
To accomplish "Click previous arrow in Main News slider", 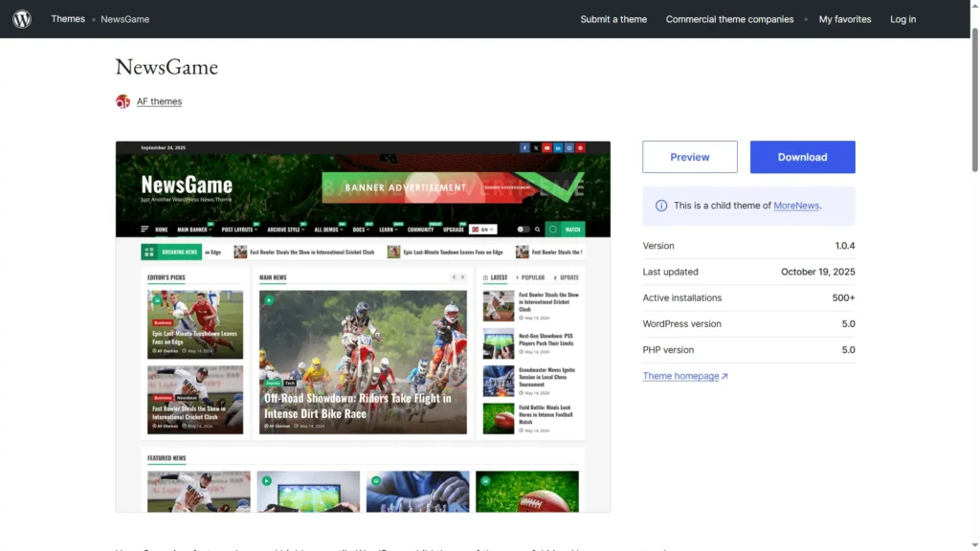I will click(x=455, y=276).
